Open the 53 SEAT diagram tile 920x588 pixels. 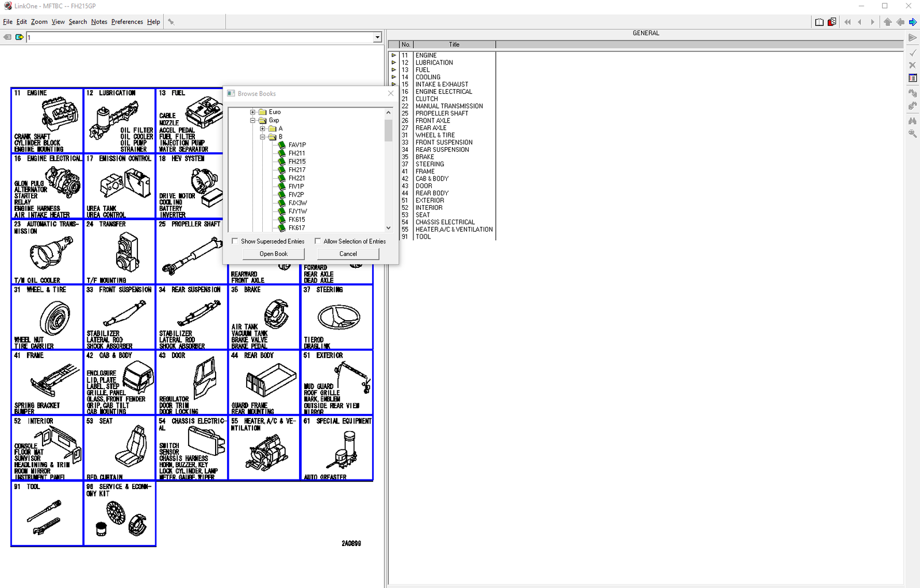point(120,448)
